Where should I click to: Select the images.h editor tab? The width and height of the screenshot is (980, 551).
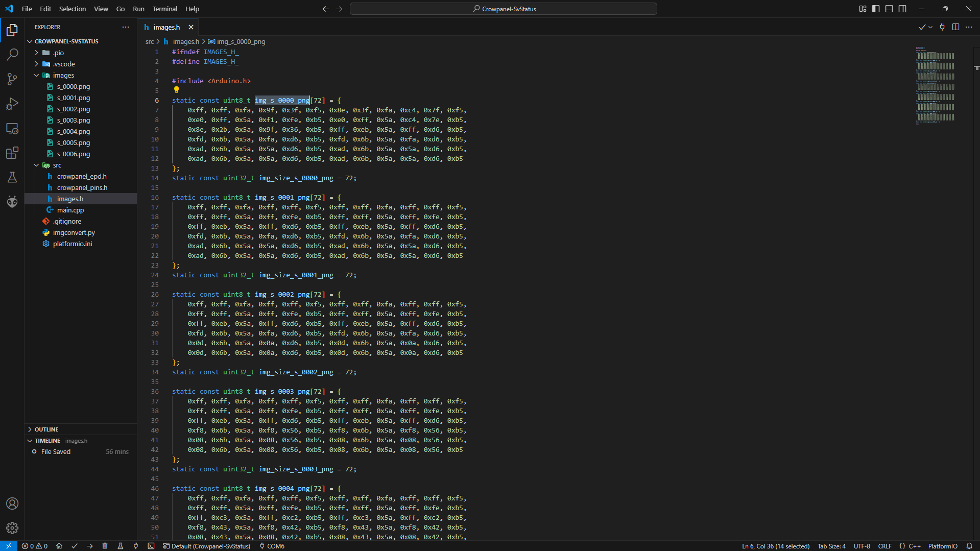pos(167,27)
